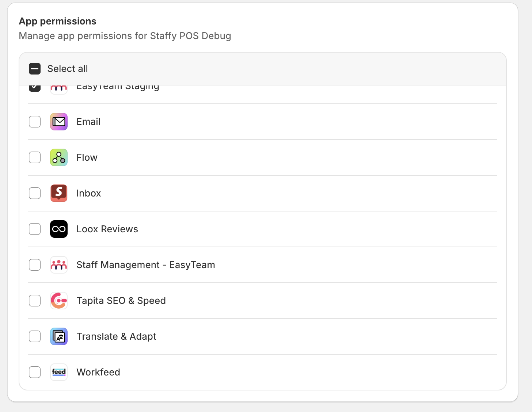Check the Translate & Adapt checkbox
Screen dimensions: 532x412
[x=35, y=336]
